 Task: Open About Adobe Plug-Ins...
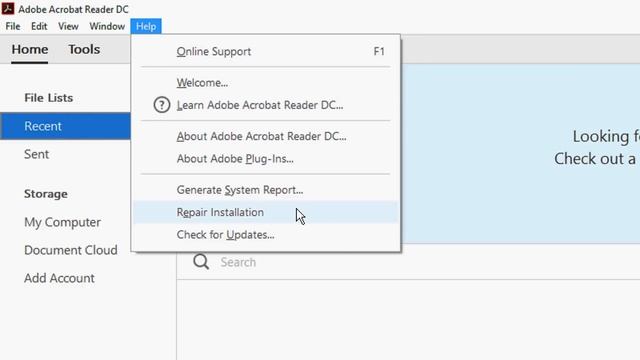265,159
